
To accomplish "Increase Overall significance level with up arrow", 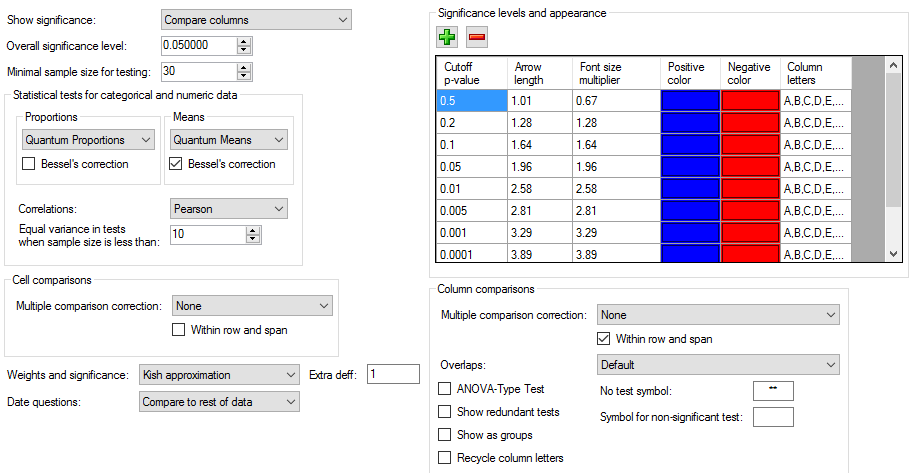I will coord(244,41).
